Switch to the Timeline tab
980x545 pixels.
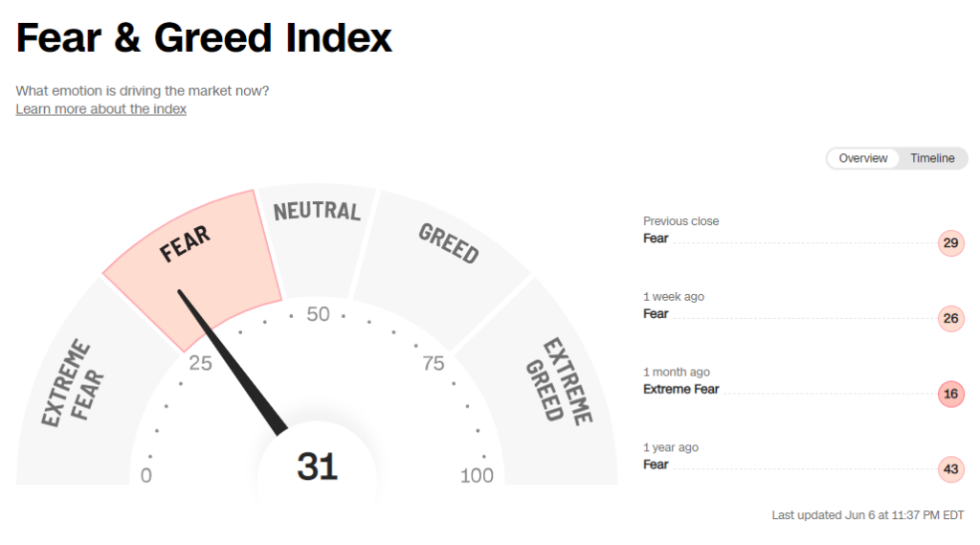tap(932, 158)
